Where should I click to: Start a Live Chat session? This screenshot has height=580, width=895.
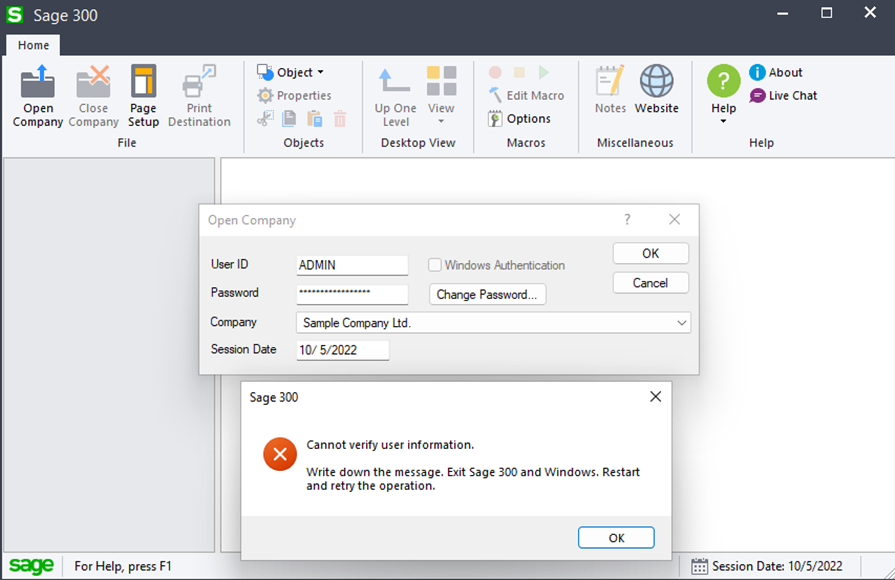click(758, 96)
